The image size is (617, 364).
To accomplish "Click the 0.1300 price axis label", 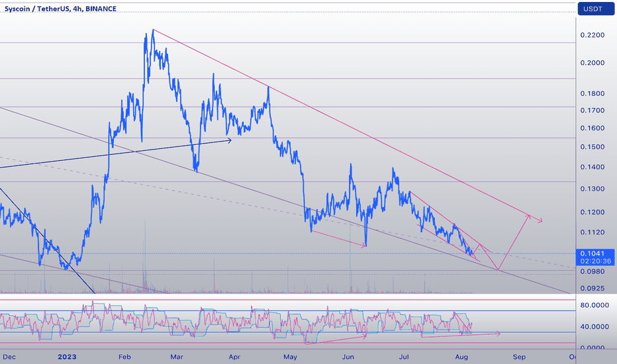I will click(593, 189).
